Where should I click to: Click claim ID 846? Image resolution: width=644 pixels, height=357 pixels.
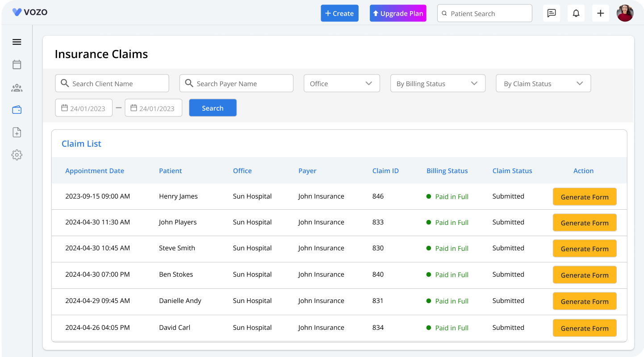pos(378,196)
